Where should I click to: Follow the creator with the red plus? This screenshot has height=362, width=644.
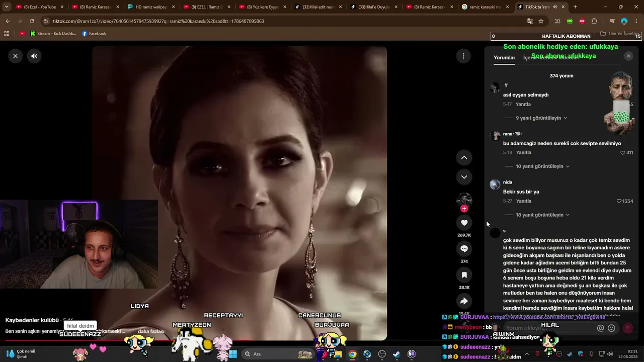click(464, 208)
